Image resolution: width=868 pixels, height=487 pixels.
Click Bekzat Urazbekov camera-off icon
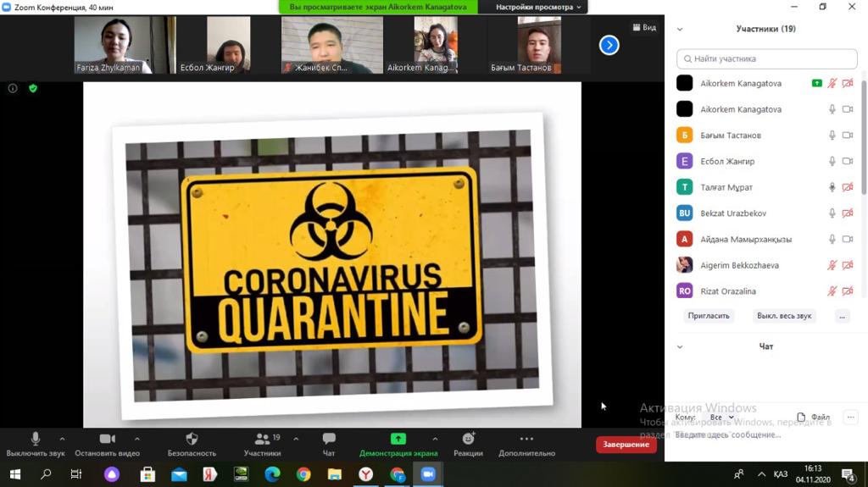point(848,213)
